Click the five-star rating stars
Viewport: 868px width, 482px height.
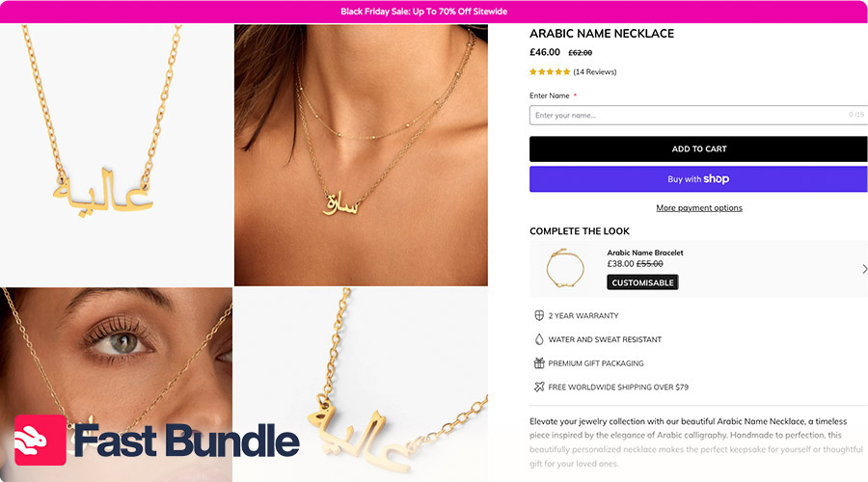coord(550,72)
